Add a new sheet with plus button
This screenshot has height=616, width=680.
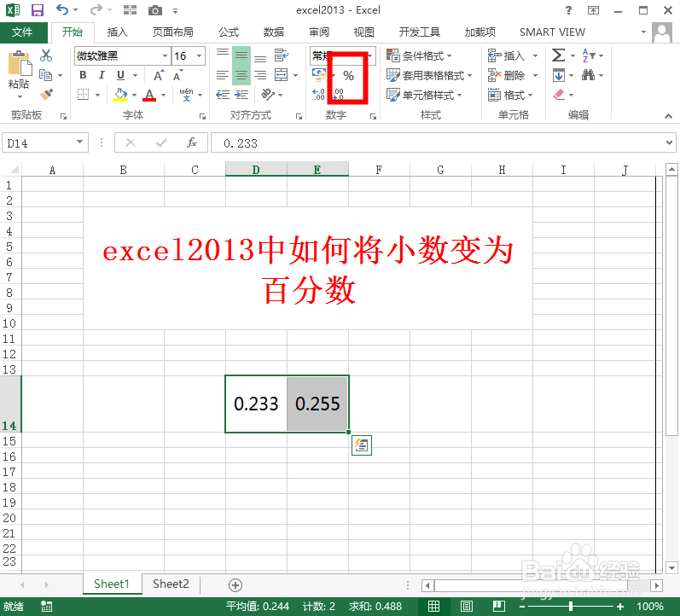pos(235,584)
